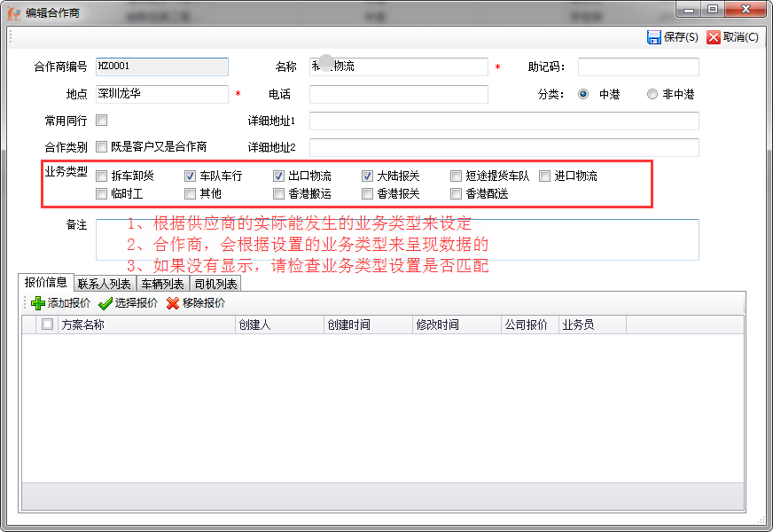Click the 保存(S) save icon button
Screen dimensions: 773x532
(654, 37)
